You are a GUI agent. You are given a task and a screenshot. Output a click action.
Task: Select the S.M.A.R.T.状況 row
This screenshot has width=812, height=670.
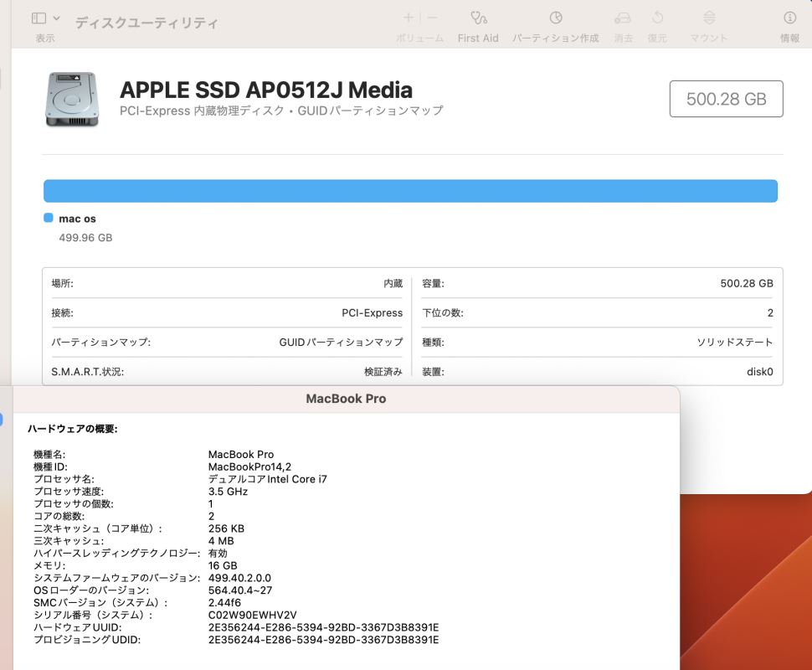(227, 371)
